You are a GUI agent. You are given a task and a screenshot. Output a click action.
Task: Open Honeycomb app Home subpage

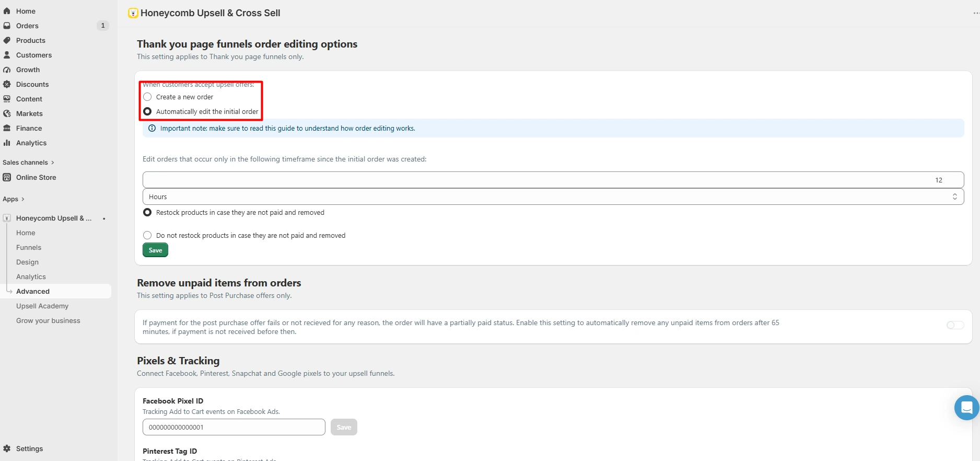[x=26, y=233]
